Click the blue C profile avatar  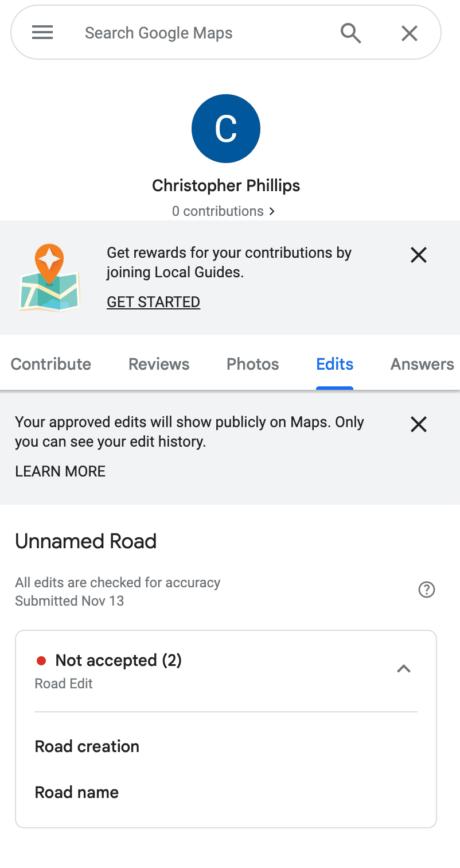[226, 129]
